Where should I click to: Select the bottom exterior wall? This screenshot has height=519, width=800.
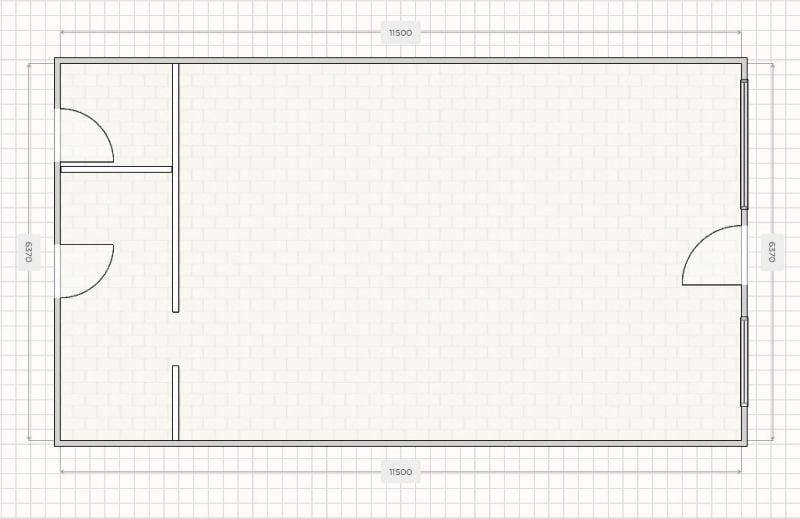(x=400, y=442)
